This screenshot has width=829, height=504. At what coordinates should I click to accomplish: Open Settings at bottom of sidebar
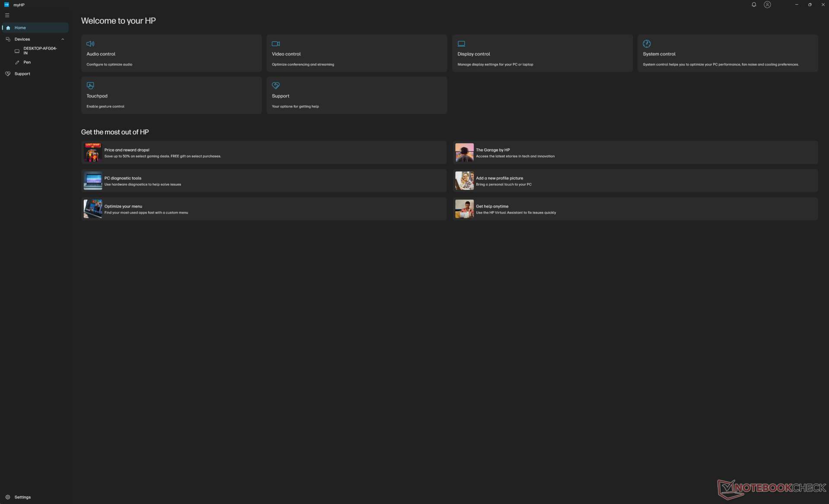(x=22, y=497)
